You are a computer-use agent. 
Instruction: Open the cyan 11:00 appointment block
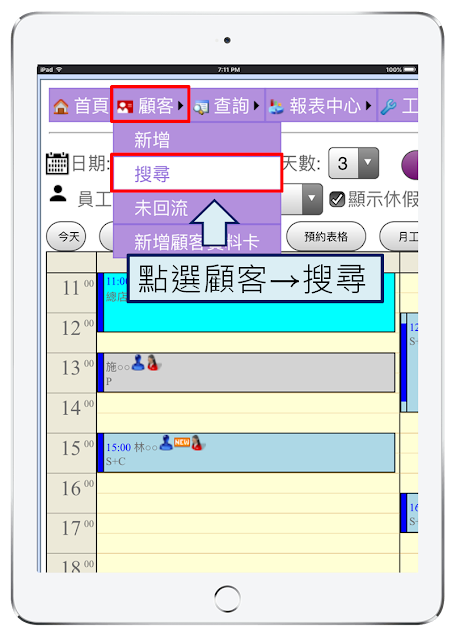(246, 302)
